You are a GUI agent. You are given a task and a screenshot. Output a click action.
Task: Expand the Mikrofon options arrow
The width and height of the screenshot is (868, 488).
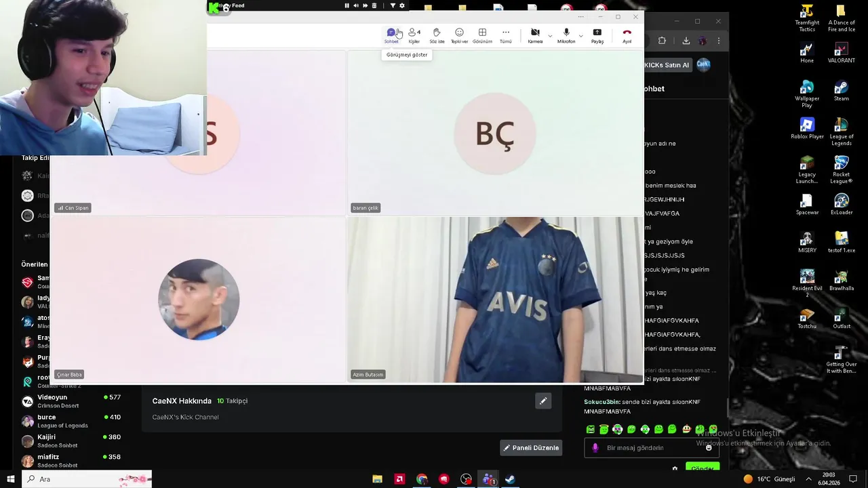(580, 35)
